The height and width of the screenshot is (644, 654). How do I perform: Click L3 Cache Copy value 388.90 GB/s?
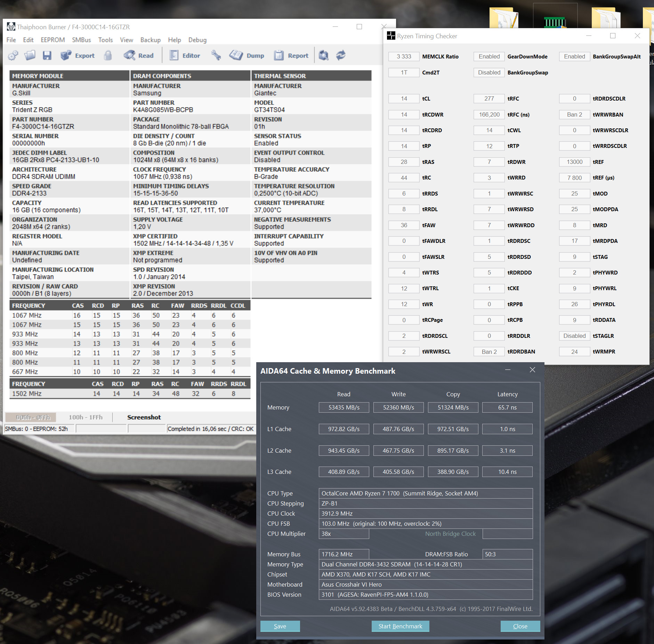click(453, 472)
